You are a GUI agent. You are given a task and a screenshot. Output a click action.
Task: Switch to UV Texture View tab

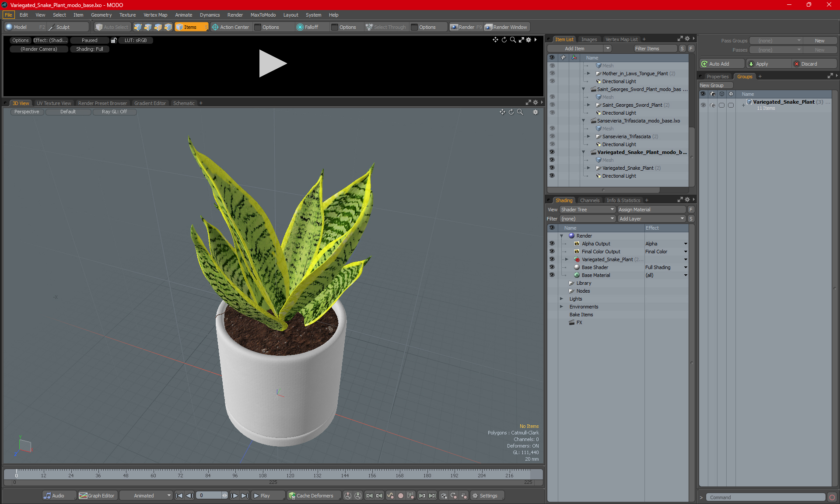tap(53, 103)
